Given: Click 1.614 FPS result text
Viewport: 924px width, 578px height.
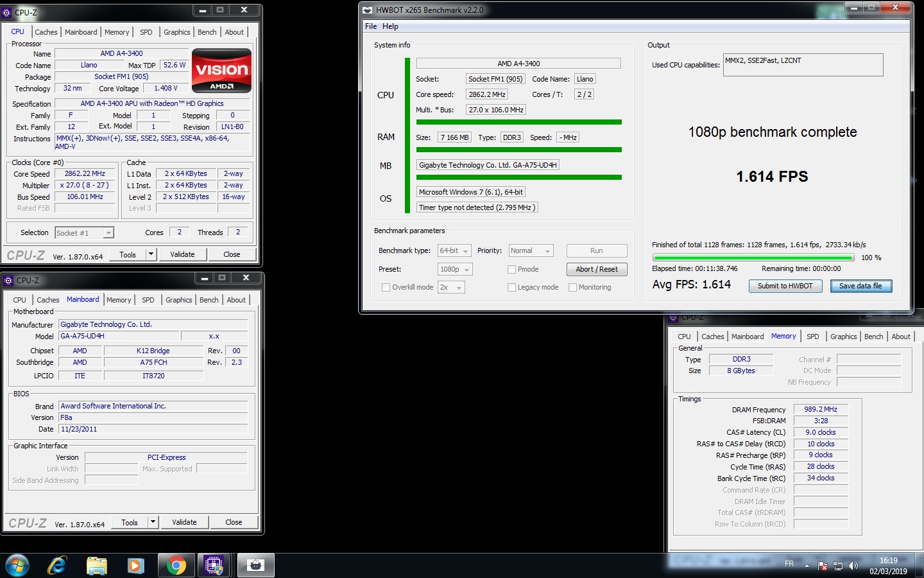Looking at the screenshot, I should tap(772, 177).
